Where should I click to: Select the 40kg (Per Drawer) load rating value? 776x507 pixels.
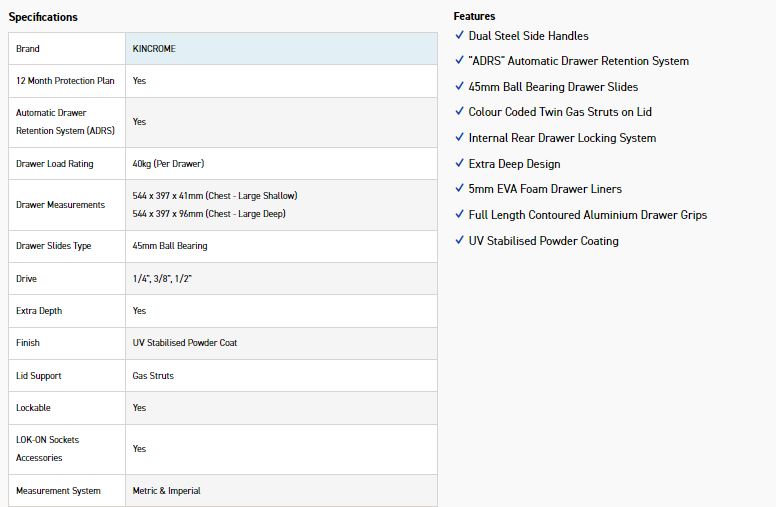tap(168, 163)
